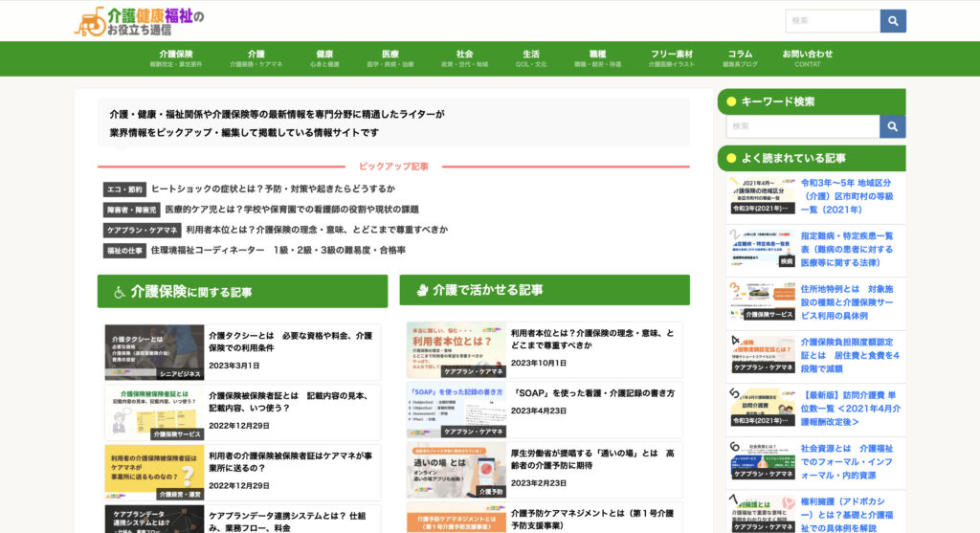Select the お問い合わせ contact menu item
Image resolution: width=980 pixels, height=533 pixels.
(x=807, y=58)
